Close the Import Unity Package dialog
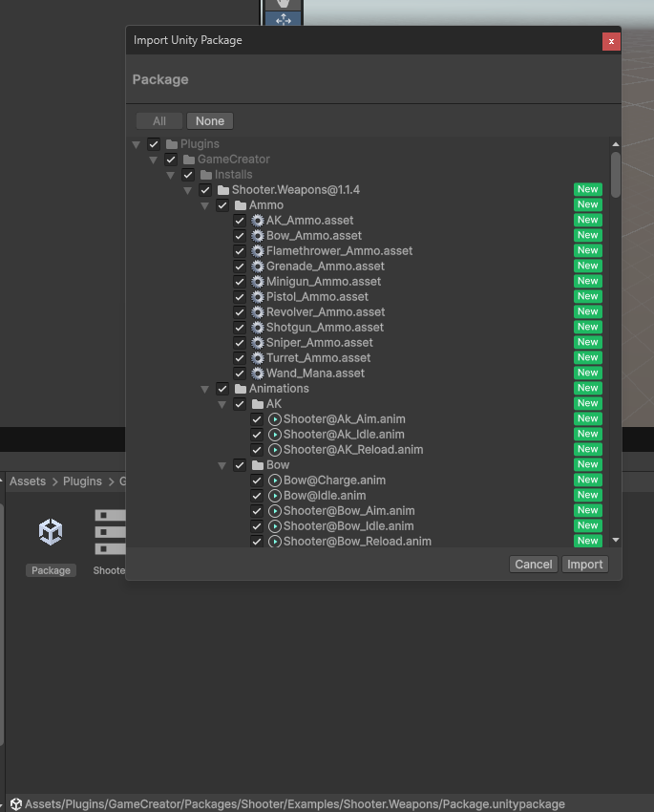 coord(611,41)
